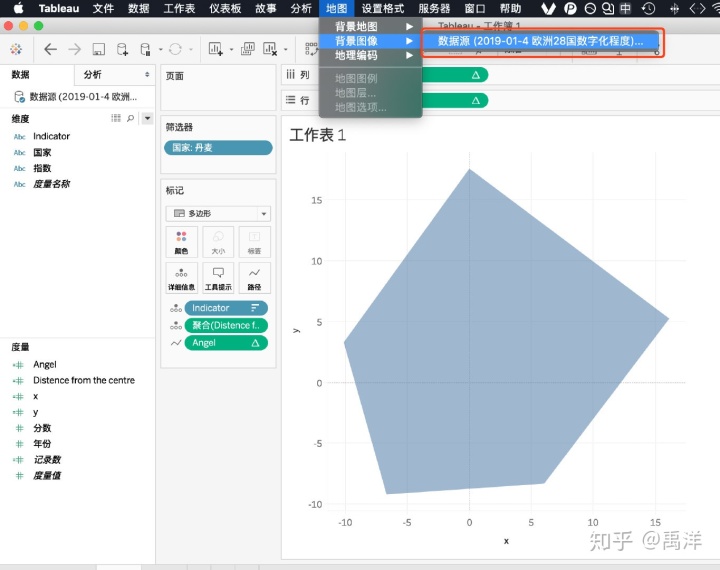Click the Path button on Marks card
720x570 pixels.
point(254,278)
